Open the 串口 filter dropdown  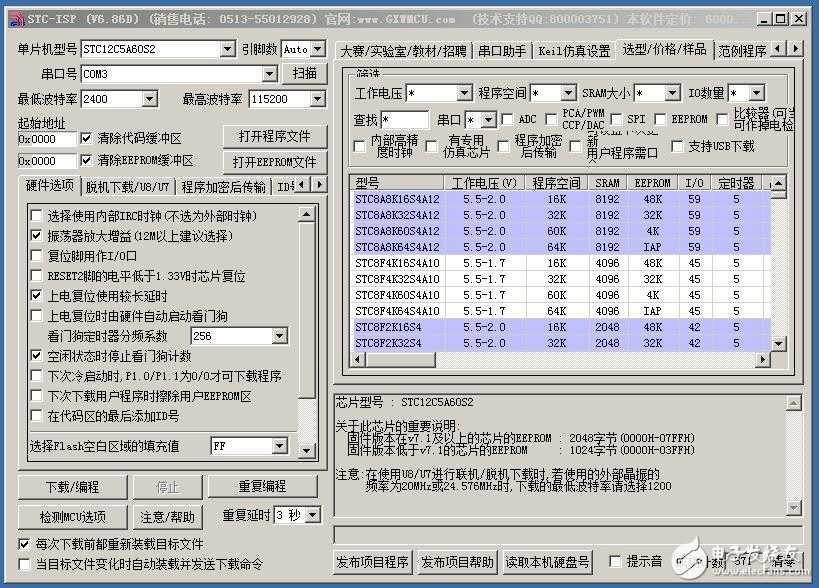coord(488,120)
